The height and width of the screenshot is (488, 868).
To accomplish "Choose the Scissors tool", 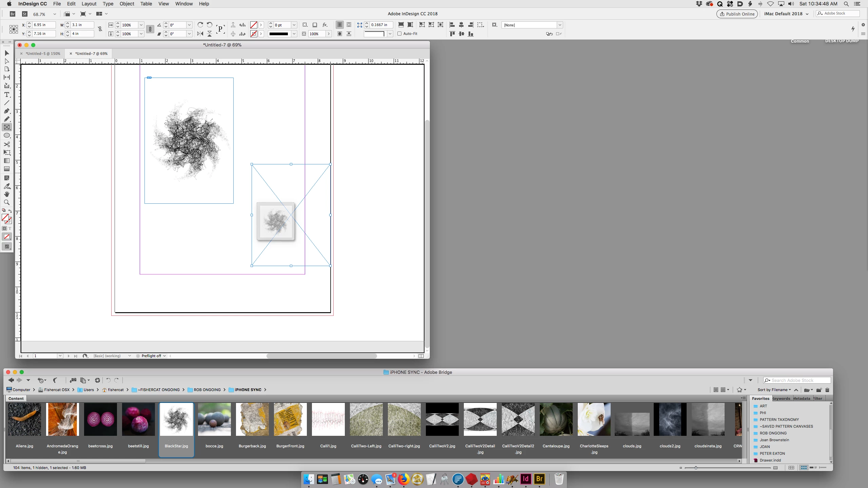I will point(7,144).
